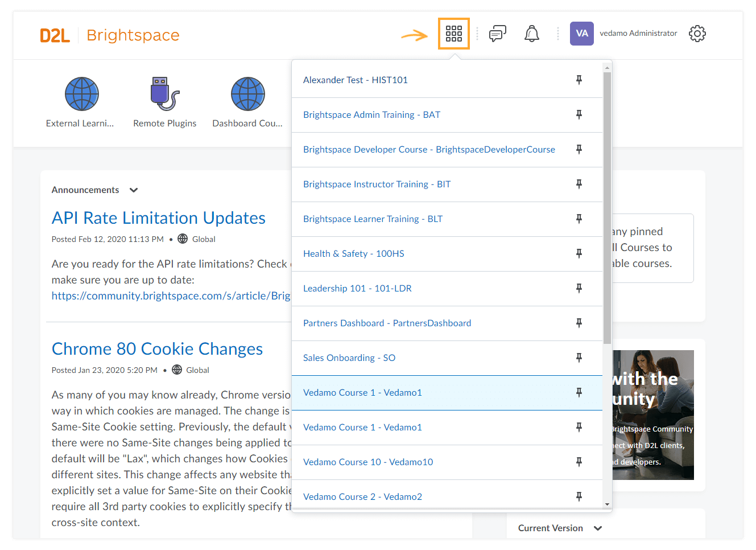This screenshot has height=550, width=756.
Task: Open Brightspace Learner Training - BLT
Action: coord(373,219)
